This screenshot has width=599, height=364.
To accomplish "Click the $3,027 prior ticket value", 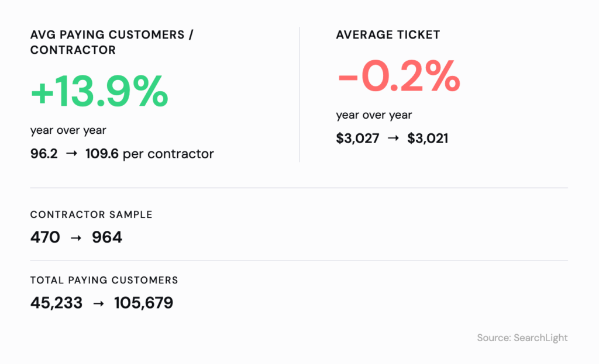I will pyautogui.click(x=357, y=139).
